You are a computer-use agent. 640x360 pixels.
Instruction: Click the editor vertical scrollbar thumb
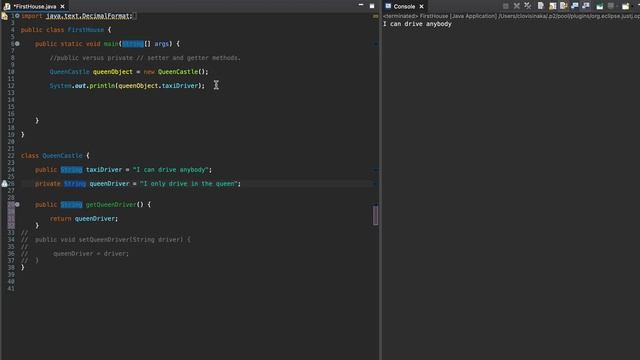pyautogui.click(x=375, y=215)
